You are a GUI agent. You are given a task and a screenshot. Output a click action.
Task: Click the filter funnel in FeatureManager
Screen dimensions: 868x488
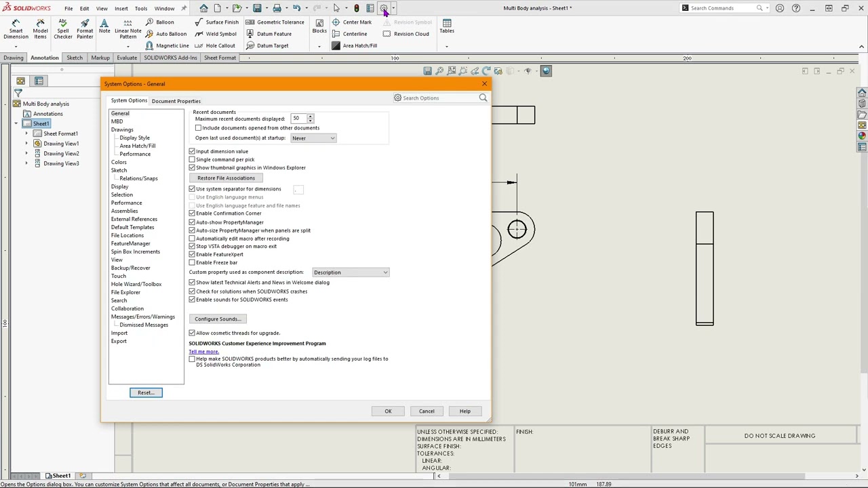[18, 93]
